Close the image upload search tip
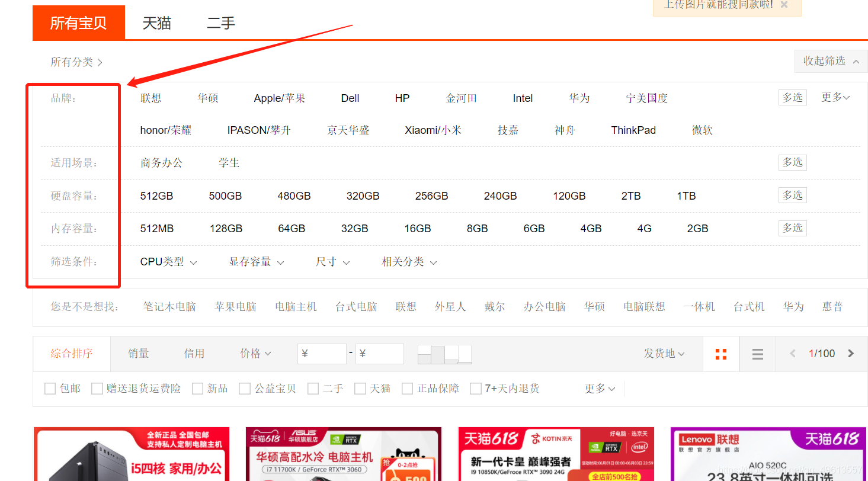The height and width of the screenshot is (481, 868). [784, 5]
